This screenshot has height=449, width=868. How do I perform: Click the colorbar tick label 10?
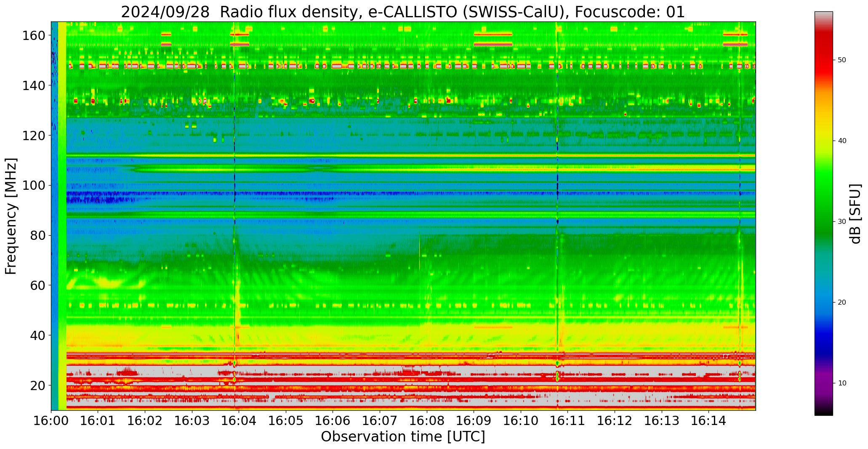[842, 383]
